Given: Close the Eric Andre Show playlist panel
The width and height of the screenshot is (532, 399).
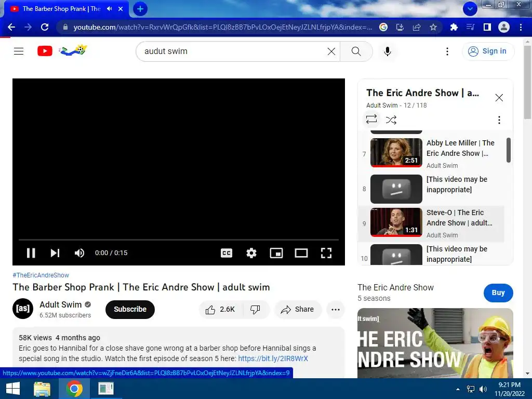Looking at the screenshot, I should click(x=499, y=98).
